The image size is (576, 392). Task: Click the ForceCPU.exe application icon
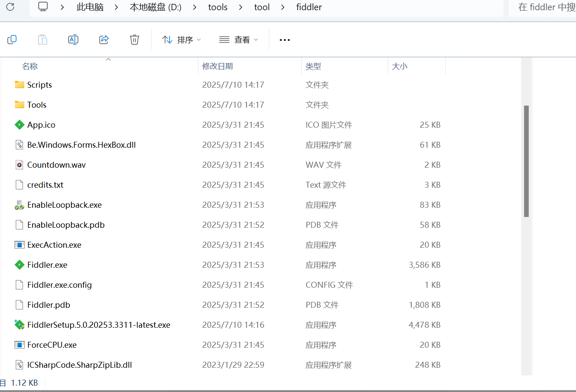[20, 345]
